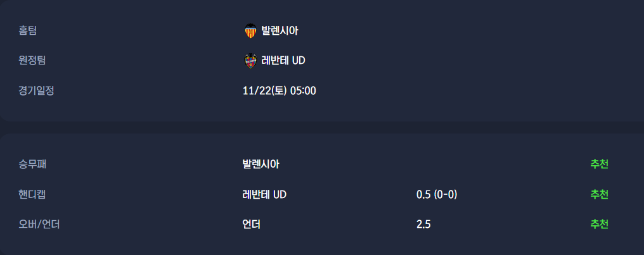Click the green 추천 tag for 승무패

pos(599,165)
